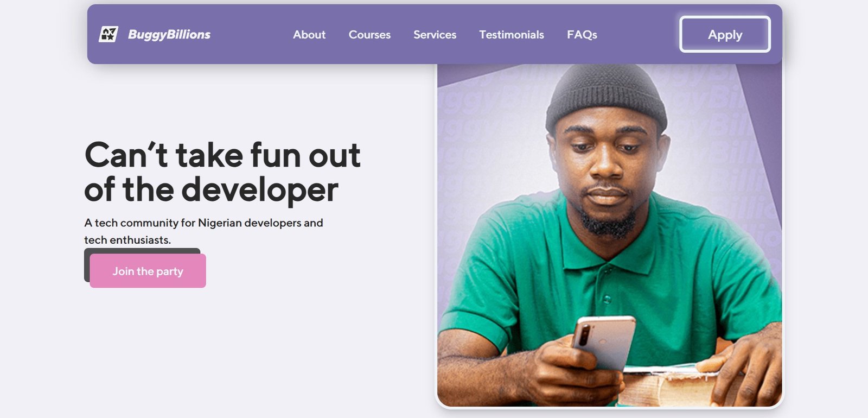Click the pink Join the party button

point(148,271)
